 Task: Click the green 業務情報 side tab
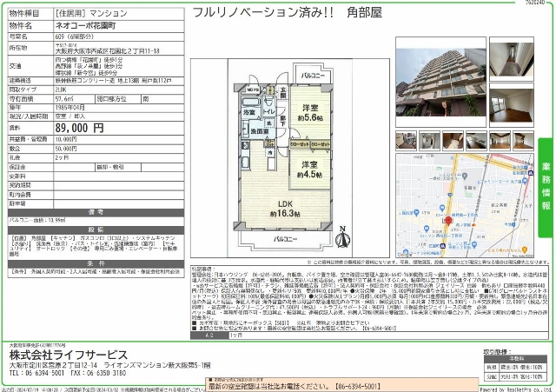point(546,188)
